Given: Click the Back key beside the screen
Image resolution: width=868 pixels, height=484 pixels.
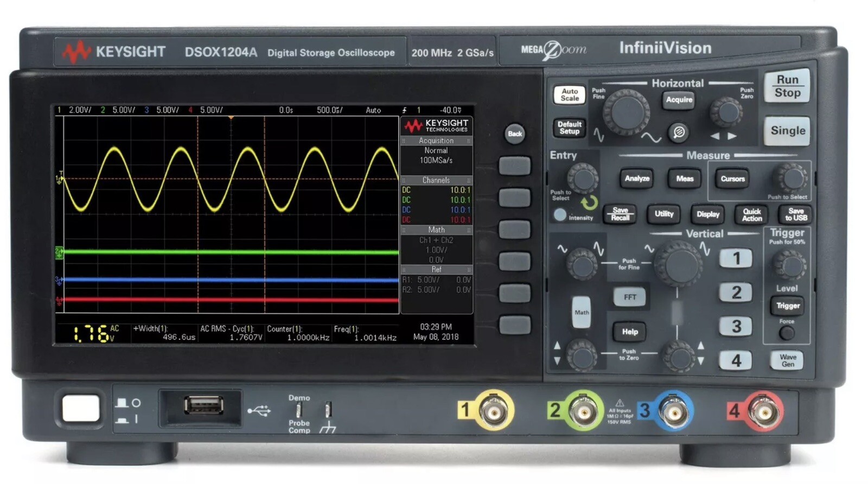Looking at the screenshot, I should [515, 133].
